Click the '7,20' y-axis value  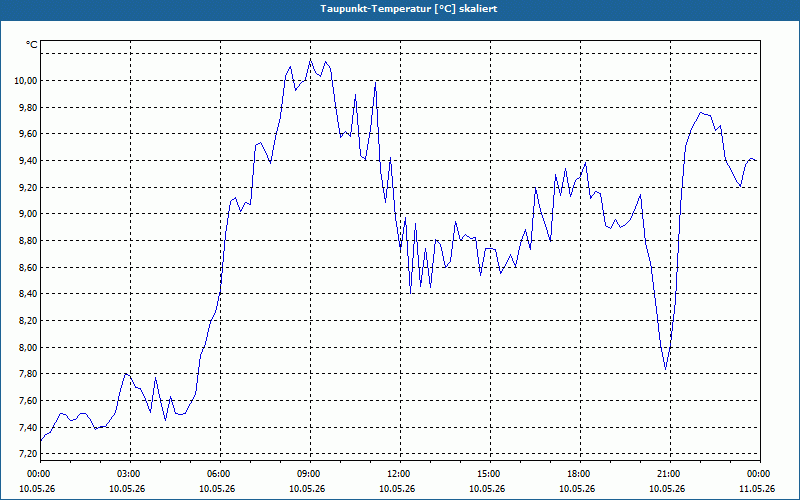point(29,454)
